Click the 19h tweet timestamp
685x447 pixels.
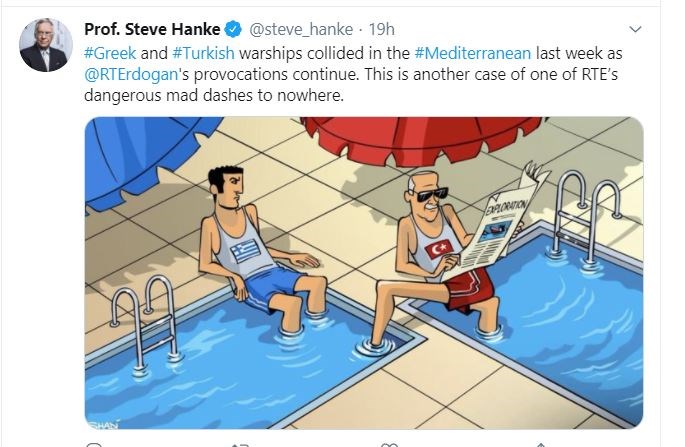click(x=381, y=29)
